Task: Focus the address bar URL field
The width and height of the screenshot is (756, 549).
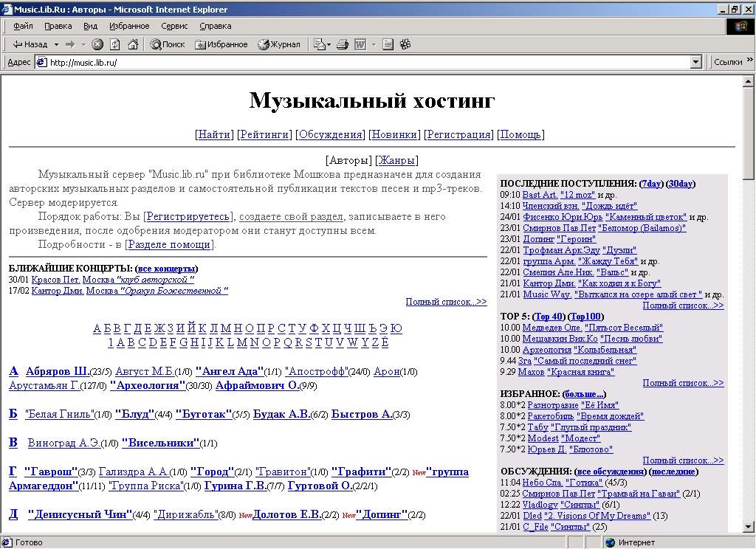Action: 369,62
